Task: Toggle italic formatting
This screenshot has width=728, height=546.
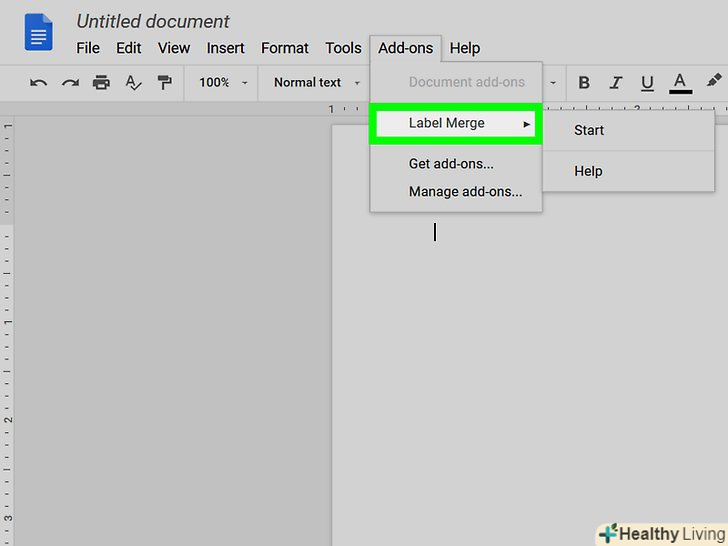Action: (616, 83)
